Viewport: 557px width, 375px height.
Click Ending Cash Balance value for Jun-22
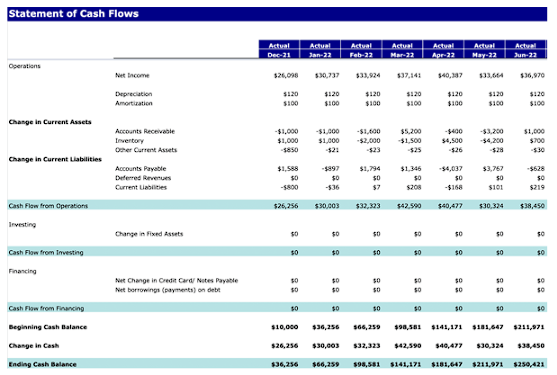529,364
